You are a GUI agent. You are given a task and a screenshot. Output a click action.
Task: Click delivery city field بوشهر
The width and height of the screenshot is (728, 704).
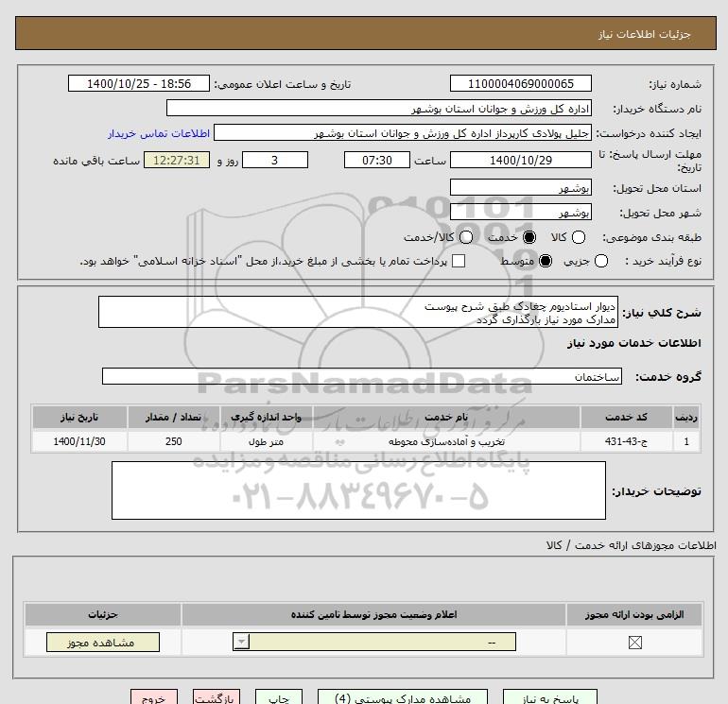click(520, 212)
